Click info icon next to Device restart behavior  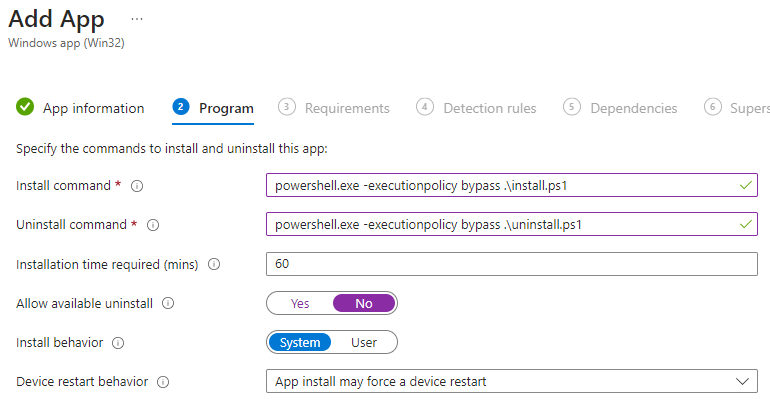click(x=163, y=382)
